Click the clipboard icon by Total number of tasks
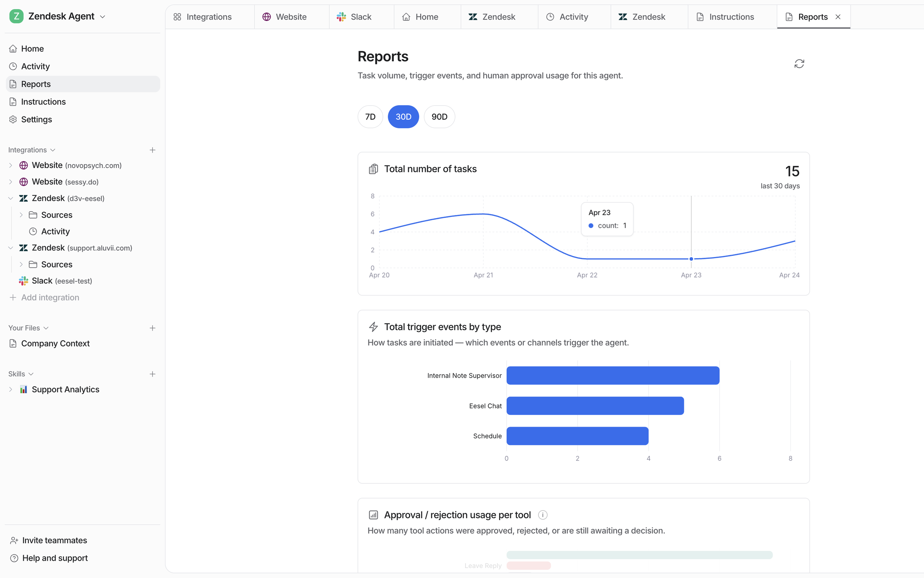Image resolution: width=924 pixels, height=578 pixels. point(373,169)
